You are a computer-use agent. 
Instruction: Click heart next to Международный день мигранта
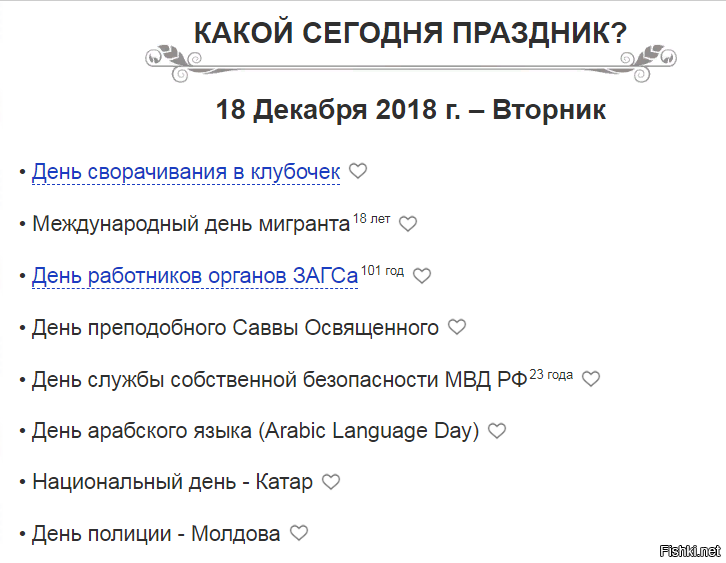pos(407,223)
